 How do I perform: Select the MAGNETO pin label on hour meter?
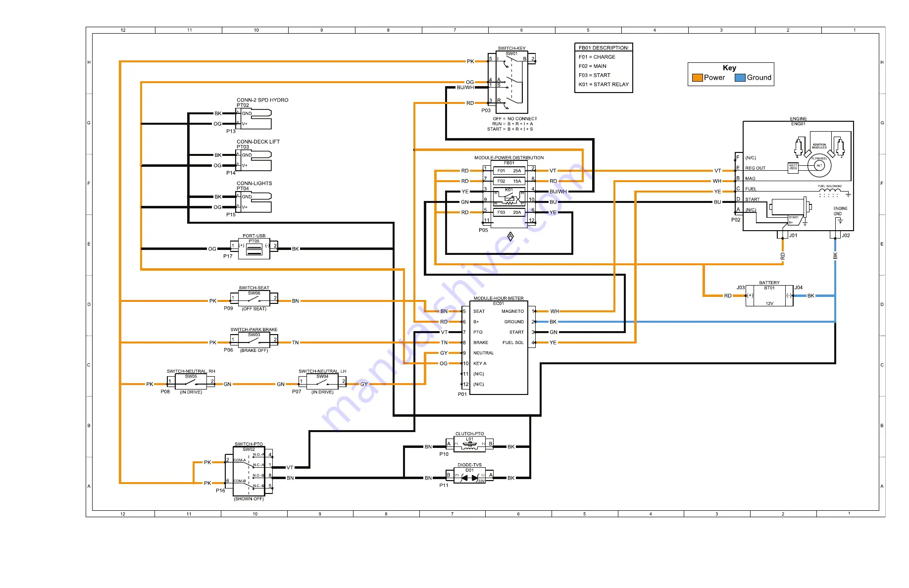(x=512, y=311)
